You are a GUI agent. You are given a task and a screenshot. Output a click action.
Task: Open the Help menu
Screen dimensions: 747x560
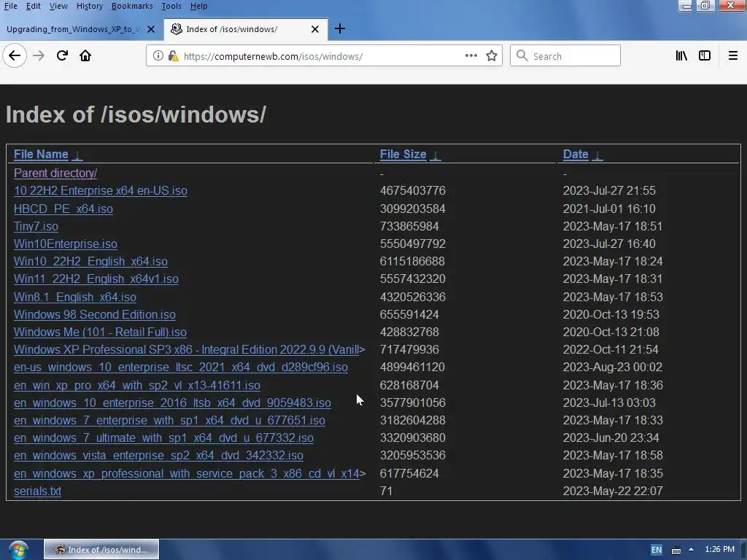(x=198, y=6)
